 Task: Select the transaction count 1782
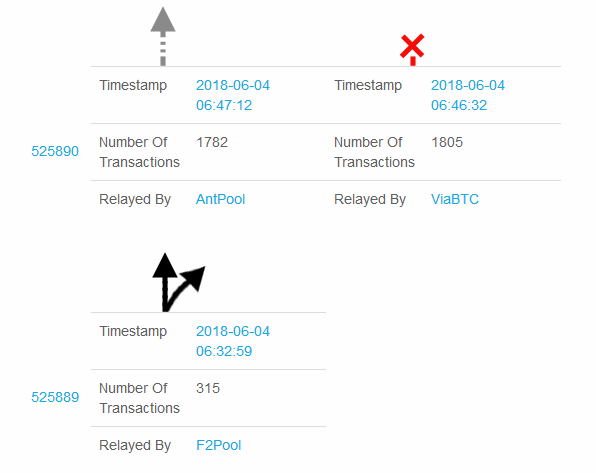click(x=212, y=143)
